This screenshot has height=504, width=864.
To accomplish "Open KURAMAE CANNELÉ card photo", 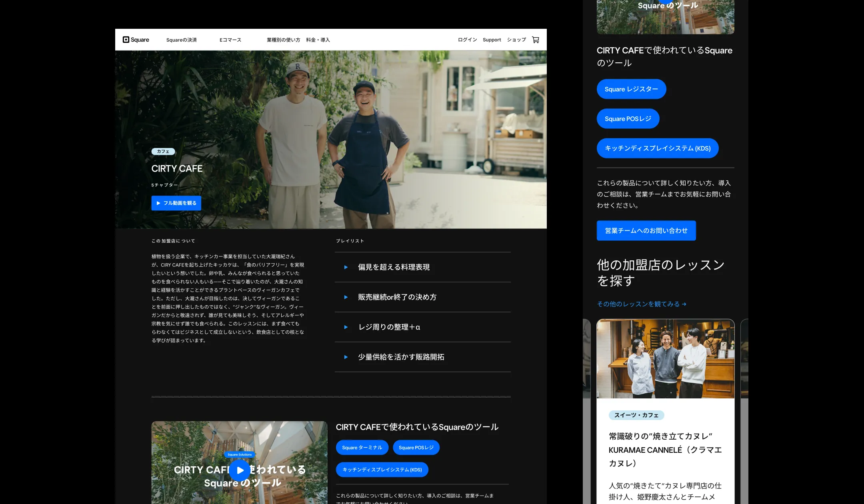I will (665, 359).
